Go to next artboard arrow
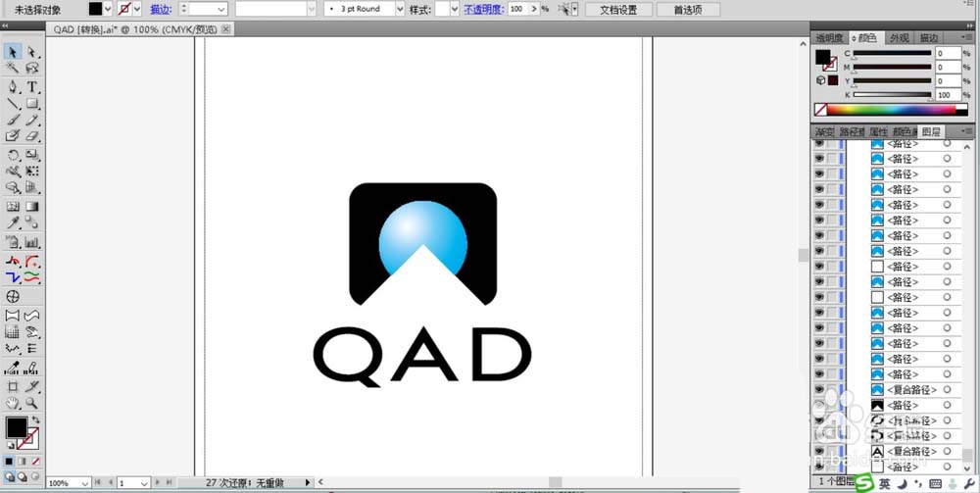Viewport: 980px width, 493px height. click(x=158, y=482)
